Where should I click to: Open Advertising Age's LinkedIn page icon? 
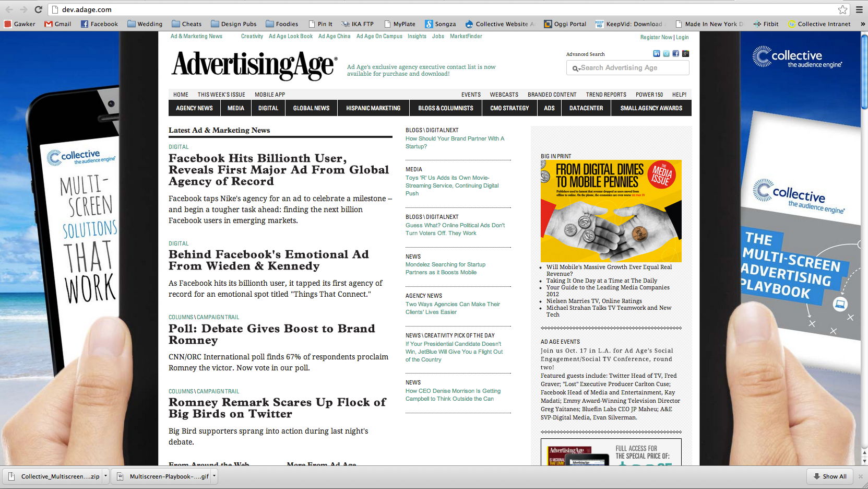[657, 54]
